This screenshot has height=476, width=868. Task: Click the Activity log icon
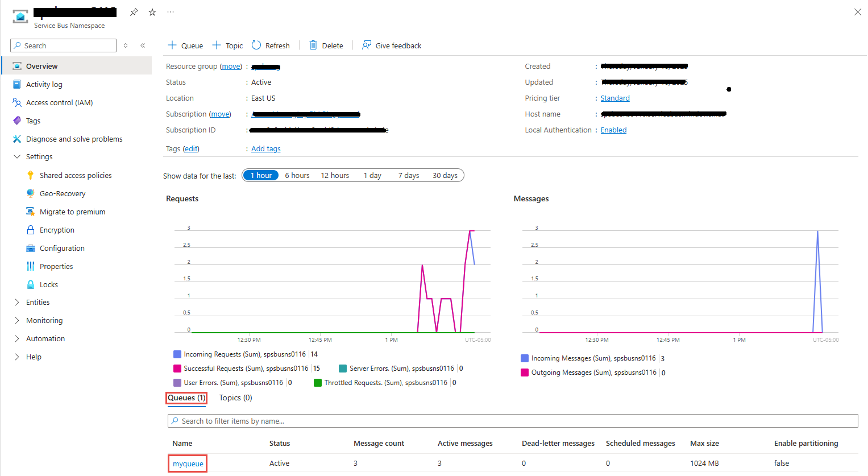pos(17,84)
